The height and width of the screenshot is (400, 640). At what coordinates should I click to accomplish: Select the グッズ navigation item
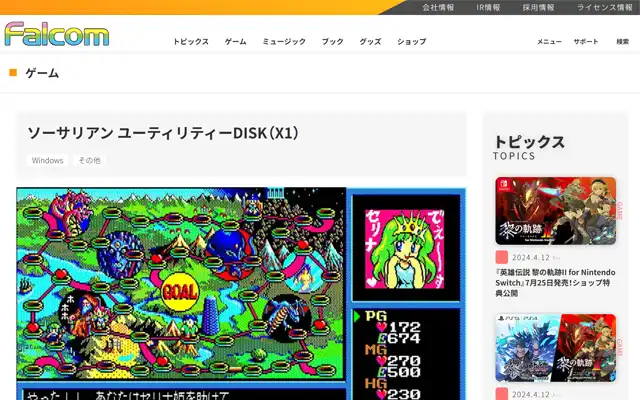tap(370, 42)
